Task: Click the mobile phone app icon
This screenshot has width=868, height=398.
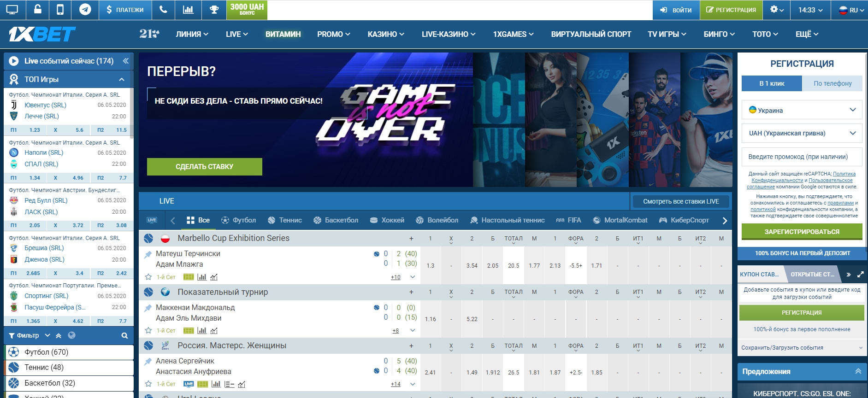Action: 60,10
